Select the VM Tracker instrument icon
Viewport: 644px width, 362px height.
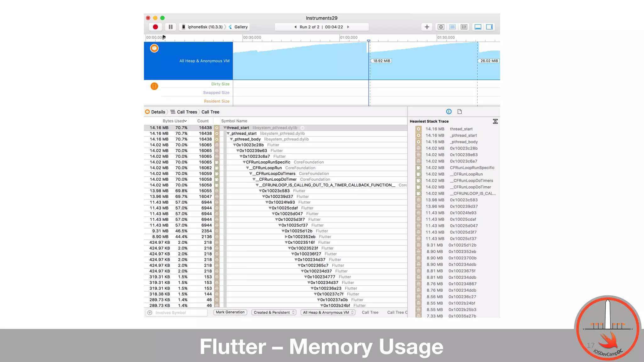coord(154,86)
